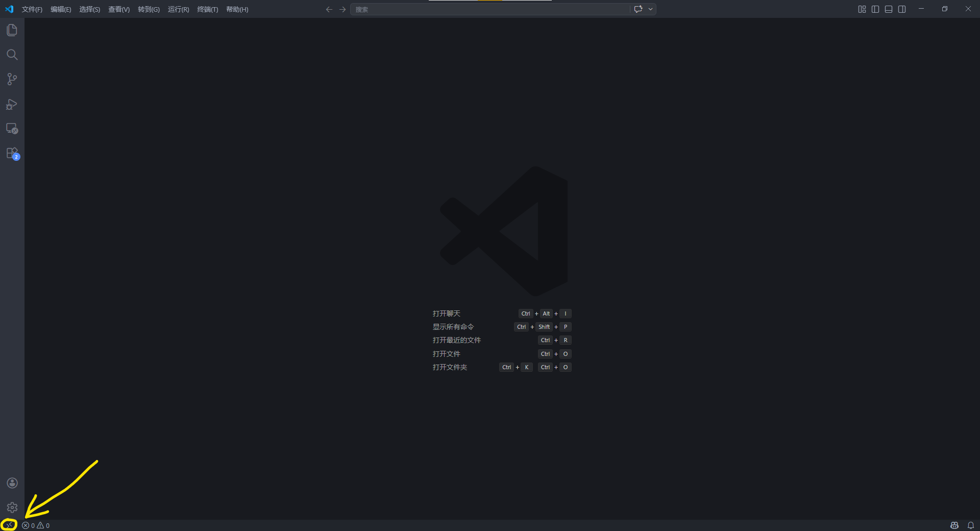Open notifications bell in status bar

971,525
